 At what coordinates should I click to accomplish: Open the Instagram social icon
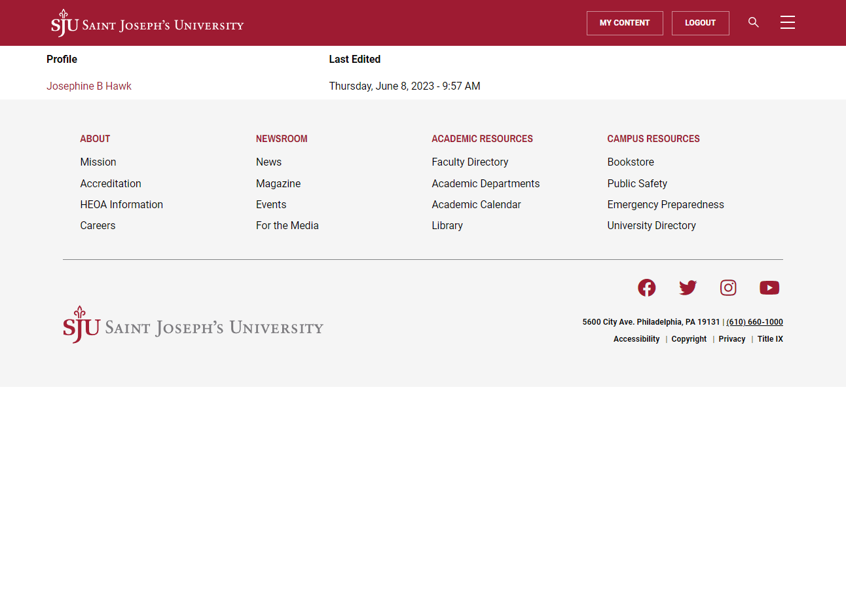click(x=728, y=288)
